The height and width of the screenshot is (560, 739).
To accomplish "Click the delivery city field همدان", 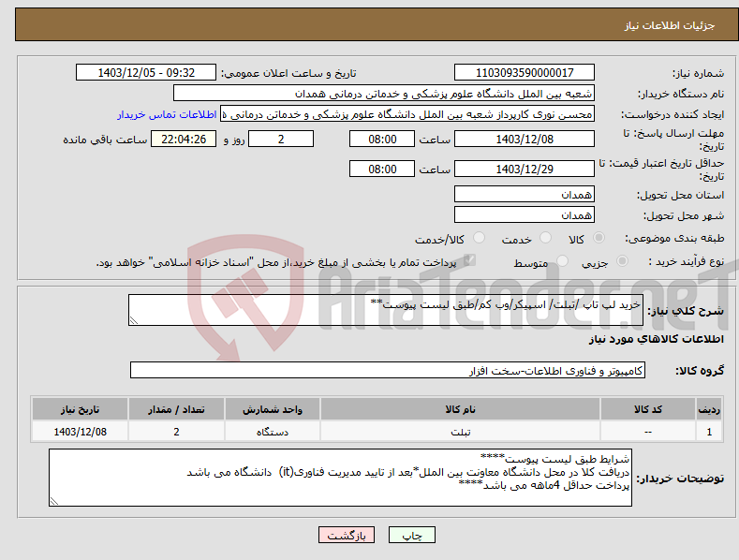I will pos(525,215).
